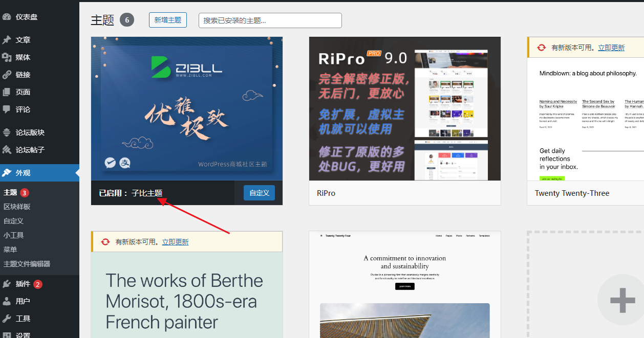Click the RiPro theme thumbnail
Screen dimensions: 644x338
(404, 109)
